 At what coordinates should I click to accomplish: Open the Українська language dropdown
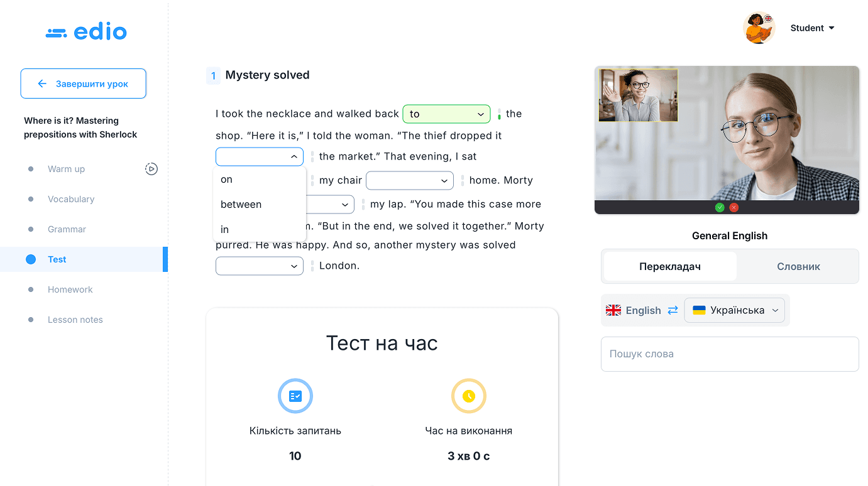coord(734,310)
